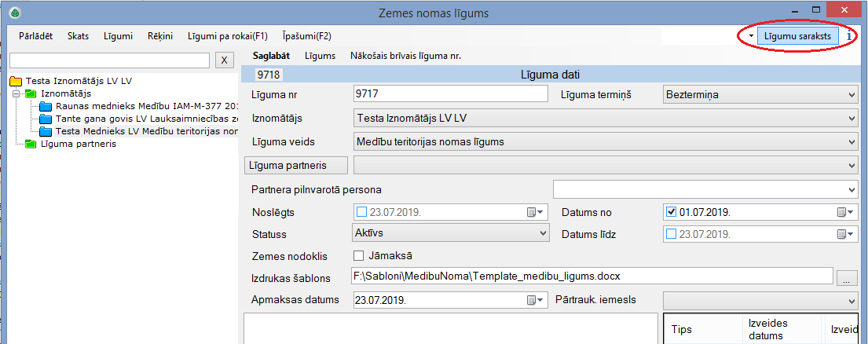Open the Īpašumi(F2) menu
868x344 pixels.
point(306,36)
